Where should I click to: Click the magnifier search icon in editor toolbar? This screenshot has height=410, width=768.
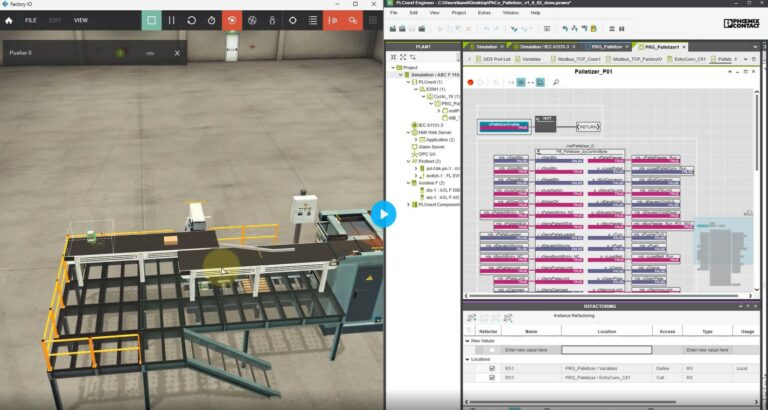(556, 82)
